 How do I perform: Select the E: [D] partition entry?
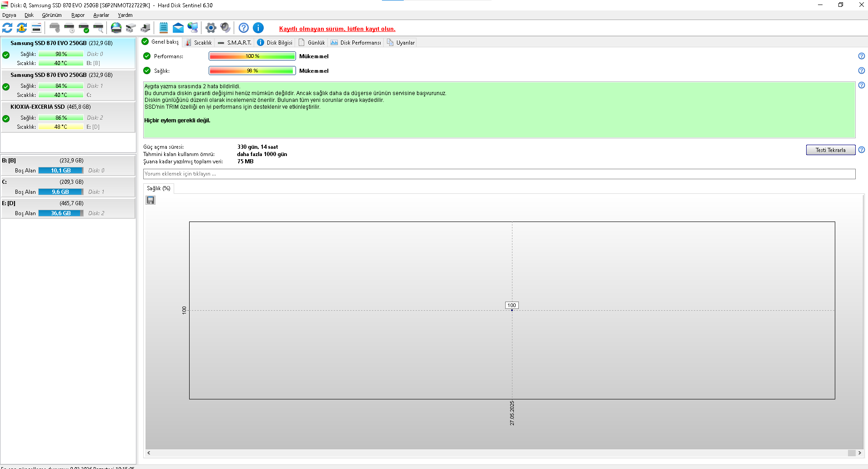coord(68,208)
